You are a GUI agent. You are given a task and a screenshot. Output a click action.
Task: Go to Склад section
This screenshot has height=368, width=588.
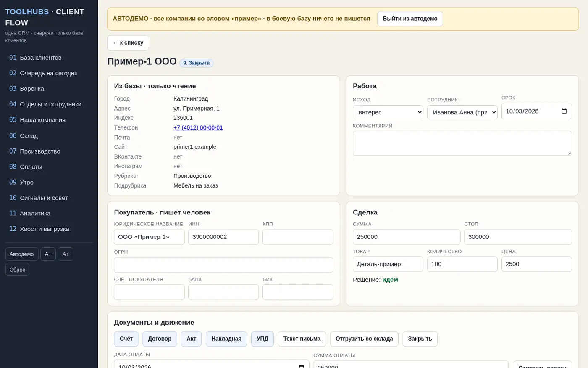49,135
